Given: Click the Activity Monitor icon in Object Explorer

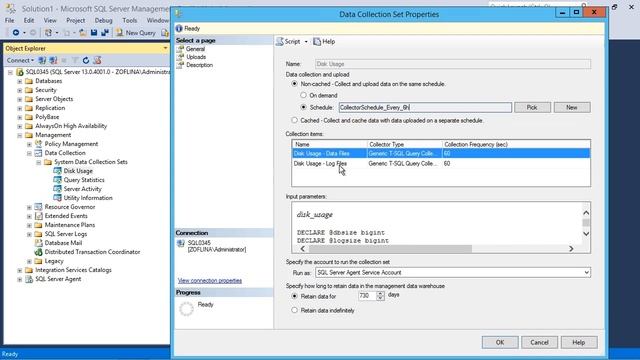Looking at the screenshot, I should click(x=97, y=60).
